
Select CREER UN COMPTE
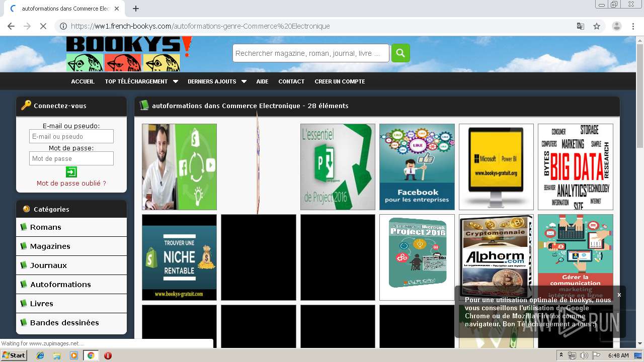[x=340, y=81]
